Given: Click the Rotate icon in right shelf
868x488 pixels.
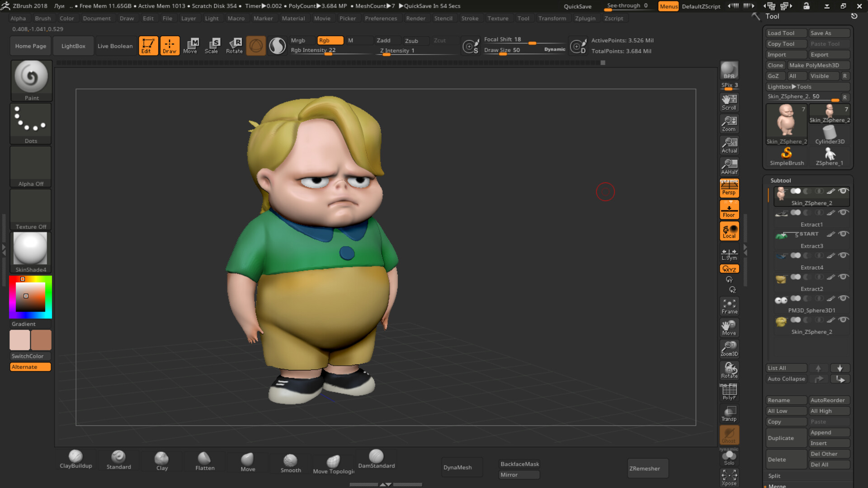Looking at the screenshot, I should [729, 371].
